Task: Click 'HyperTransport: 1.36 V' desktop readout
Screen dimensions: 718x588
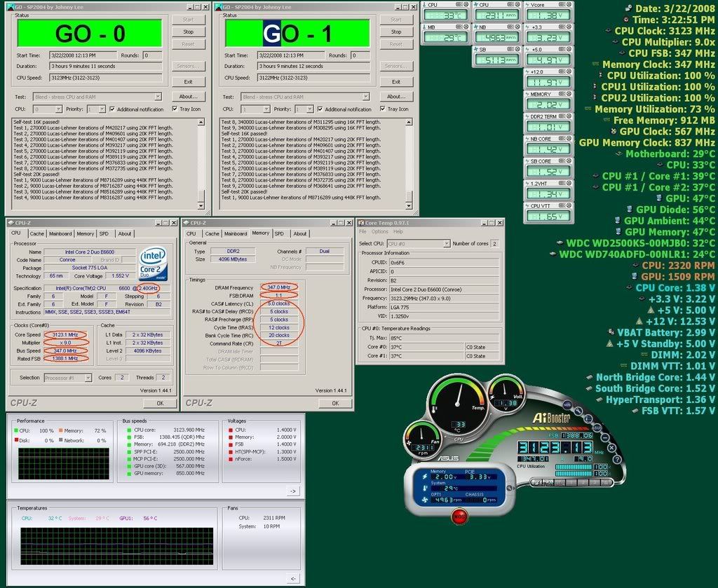Action: pyautogui.click(x=661, y=399)
